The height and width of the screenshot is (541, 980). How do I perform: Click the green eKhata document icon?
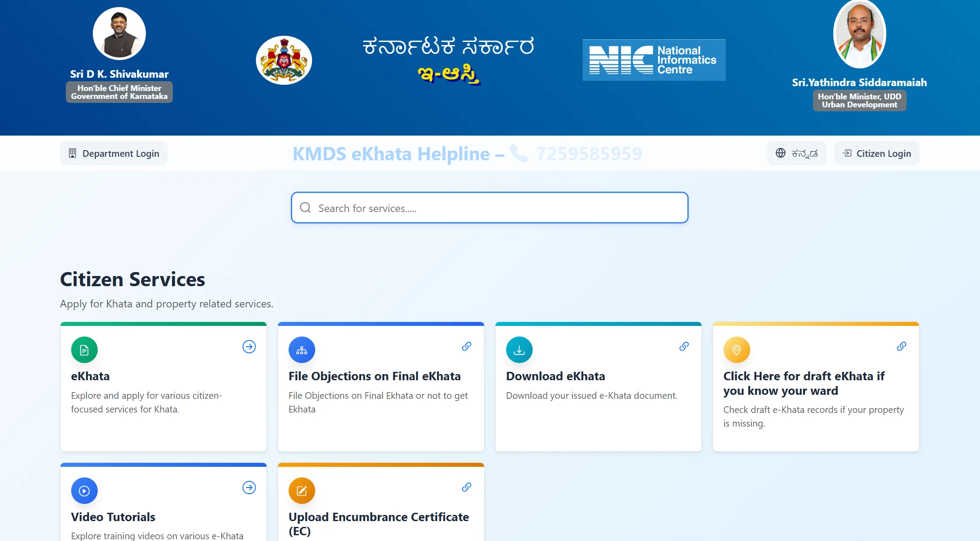pos(84,350)
